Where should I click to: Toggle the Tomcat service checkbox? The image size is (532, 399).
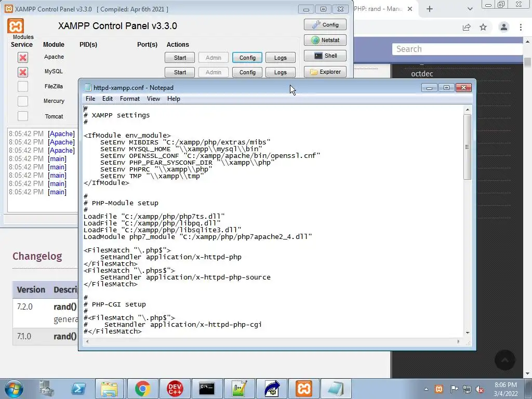[23, 116]
